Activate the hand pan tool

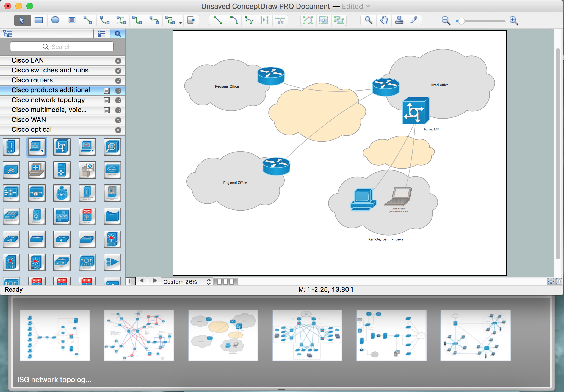point(384,20)
